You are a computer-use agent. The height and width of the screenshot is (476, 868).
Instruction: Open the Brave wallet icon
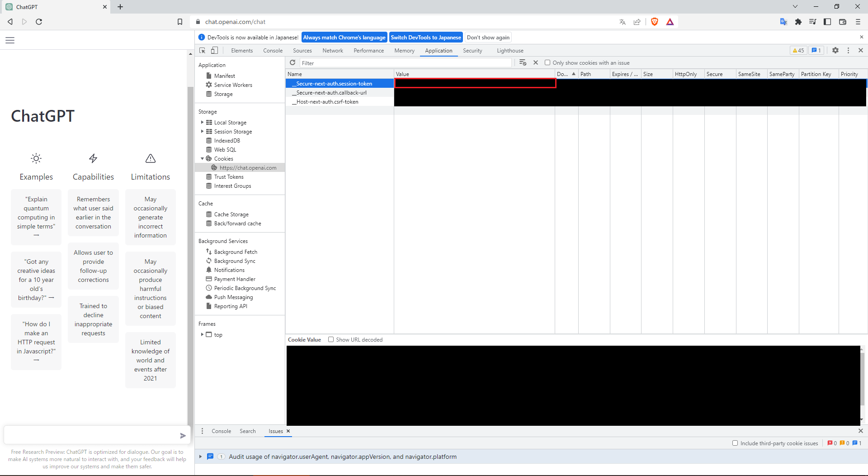(x=843, y=22)
